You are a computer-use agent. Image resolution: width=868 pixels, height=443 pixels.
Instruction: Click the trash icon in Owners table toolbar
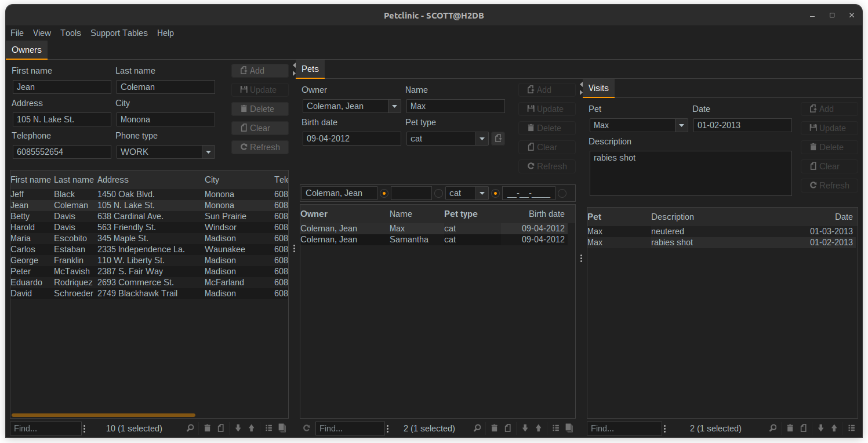(x=207, y=429)
